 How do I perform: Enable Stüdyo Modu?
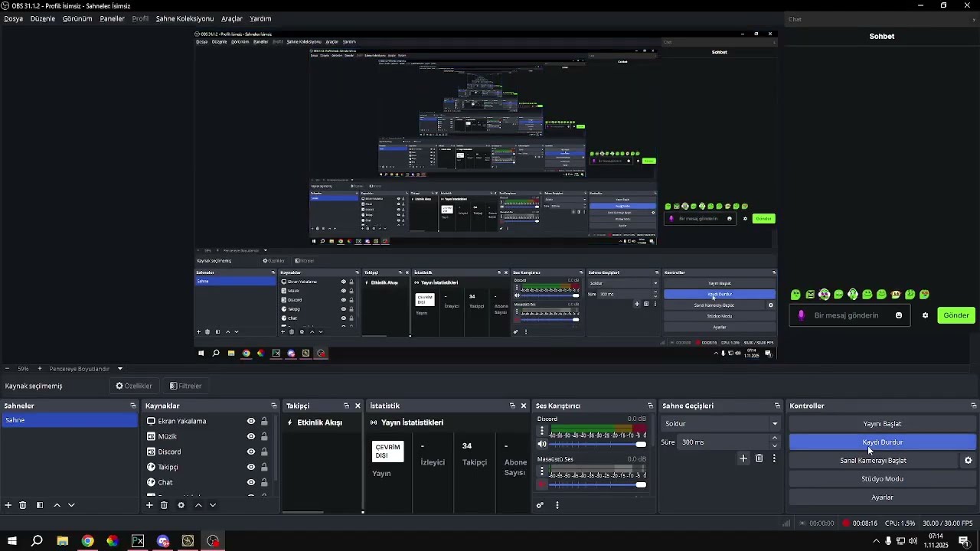click(x=882, y=479)
